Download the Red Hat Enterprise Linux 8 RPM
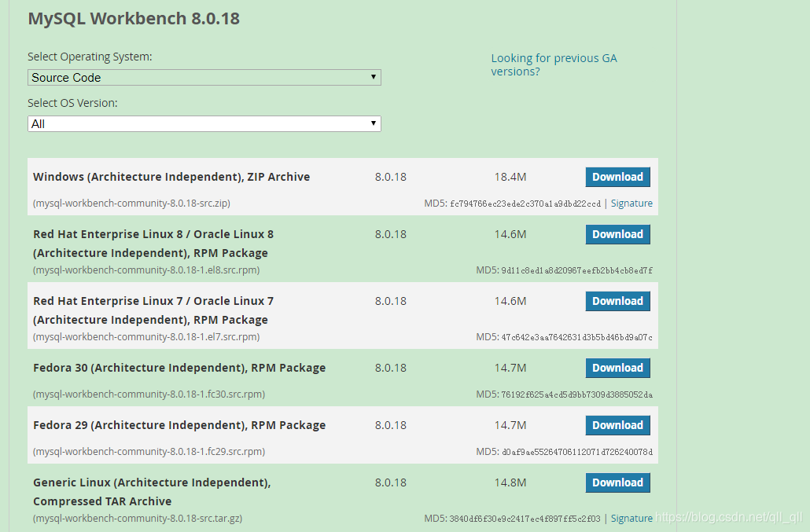The image size is (810, 532). coord(617,234)
